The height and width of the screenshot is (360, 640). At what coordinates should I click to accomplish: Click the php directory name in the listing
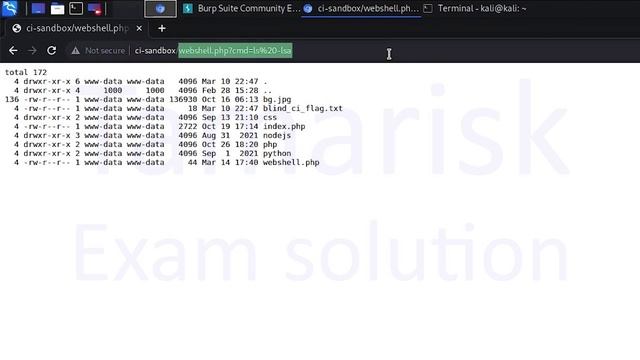(x=270, y=144)
